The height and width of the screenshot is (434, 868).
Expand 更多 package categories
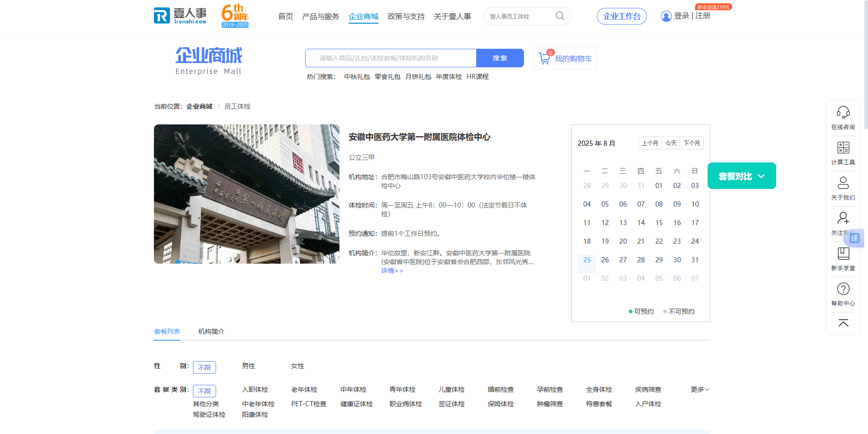(700, 389)
